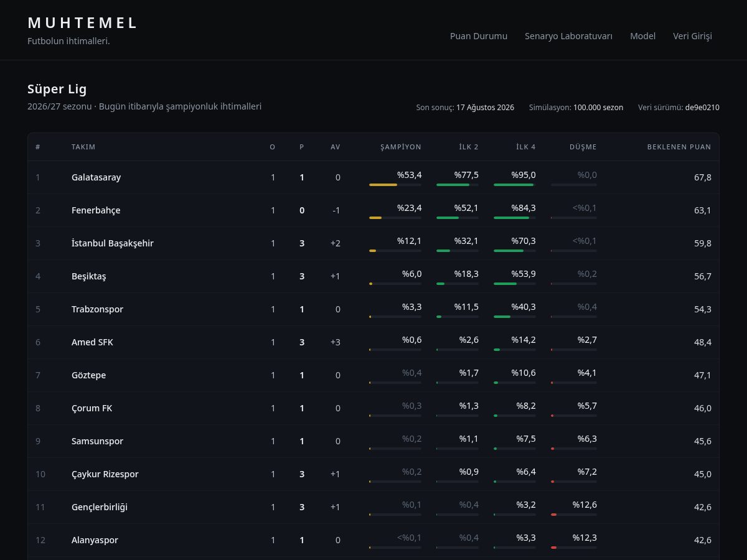
Task: Click the last result date 17 Ağustos 2026
Action: click(x=485, y=108)
